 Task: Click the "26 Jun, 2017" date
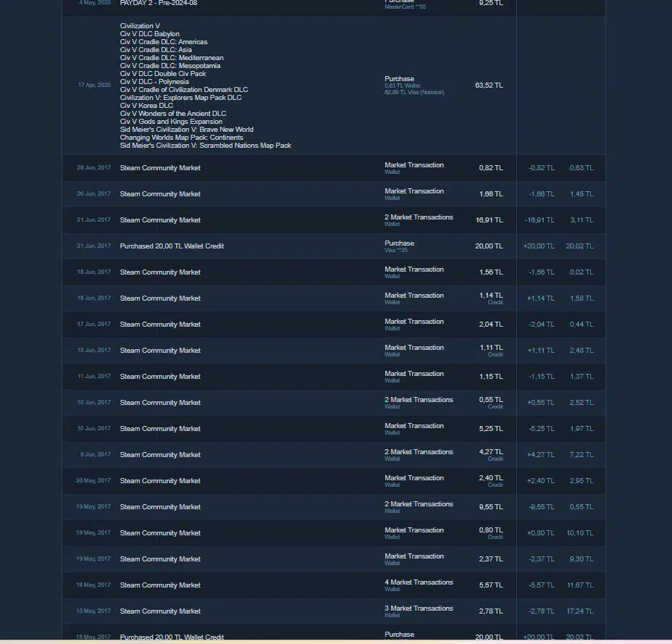tap(94, 194)
